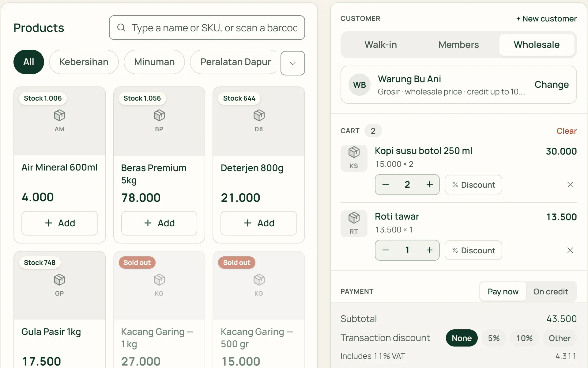Select Walk-in customer type
The width and height of the screenshot is (588, 368).
(x=381, y=45)
